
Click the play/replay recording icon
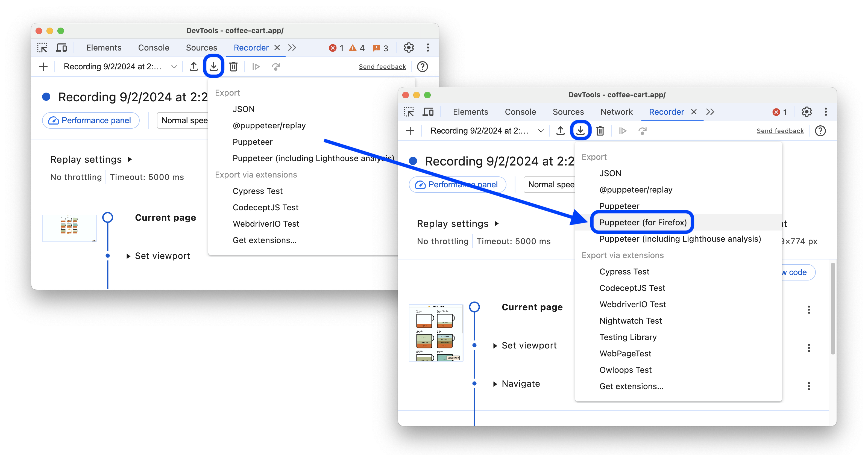click(623, 130)
